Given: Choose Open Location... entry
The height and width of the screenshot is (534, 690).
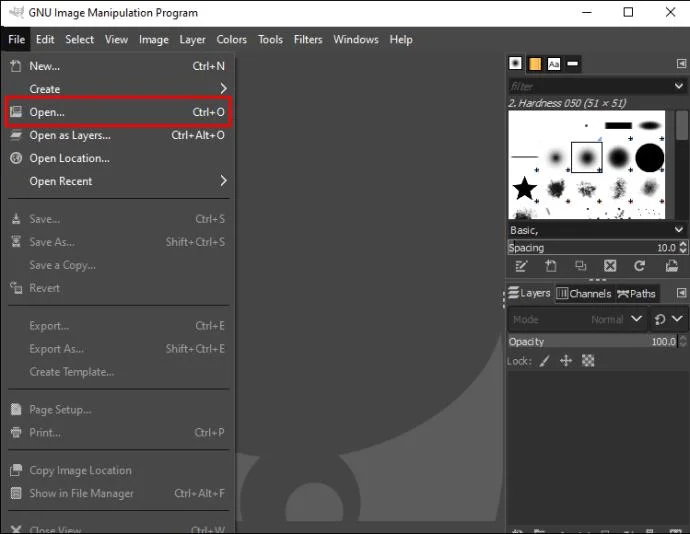Looking at the screenshot, I should (119, 158).
